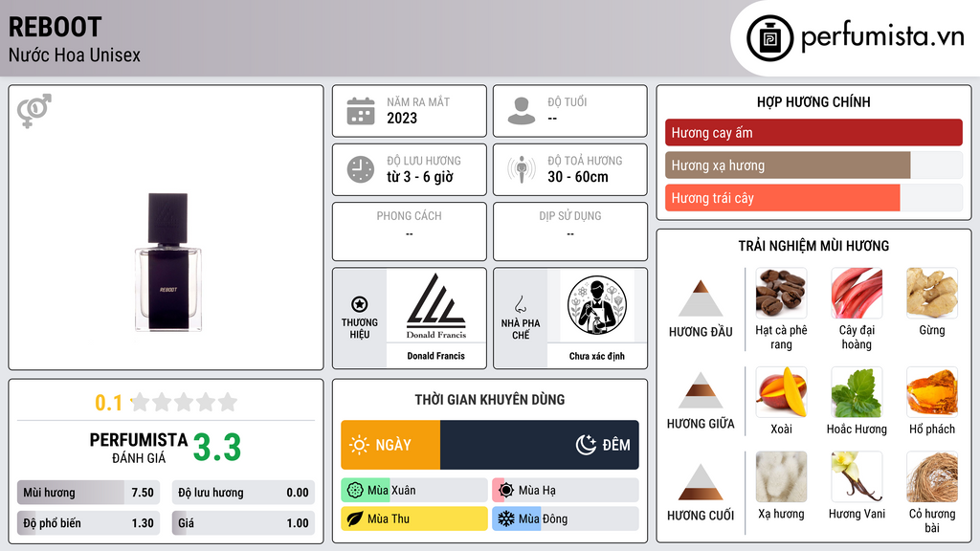Click the person icon beside Độ tuổi
980x551 pixels.
(522, 111)
